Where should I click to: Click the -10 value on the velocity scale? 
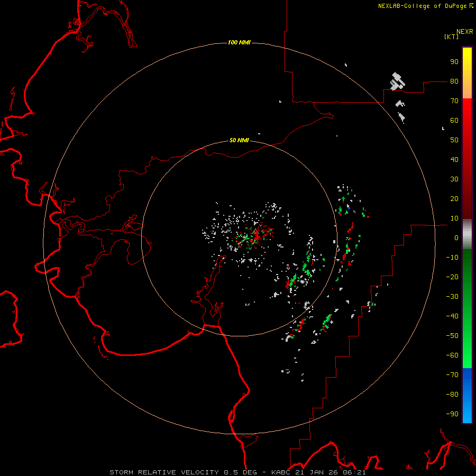[x=452, y=258]
